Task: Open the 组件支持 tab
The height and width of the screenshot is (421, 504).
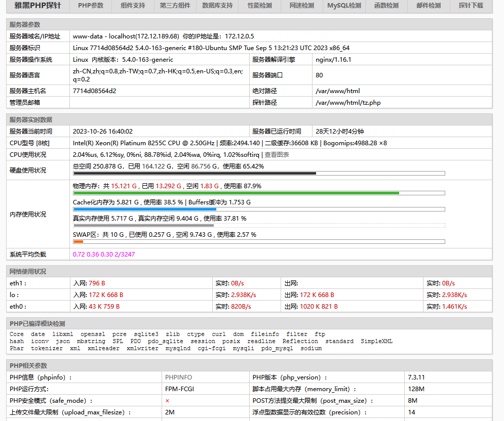Action: [133, 6]
